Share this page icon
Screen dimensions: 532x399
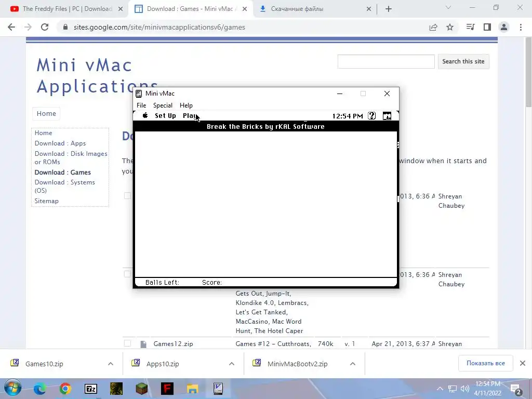433,27
